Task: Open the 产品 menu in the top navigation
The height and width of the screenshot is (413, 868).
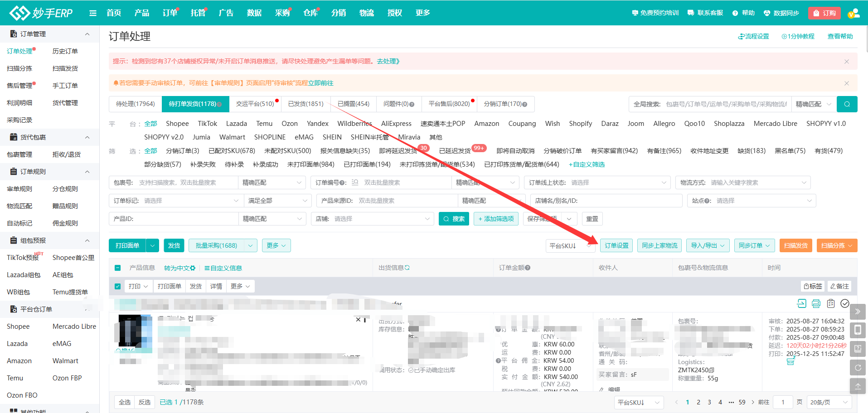Action: coord(142,13)
